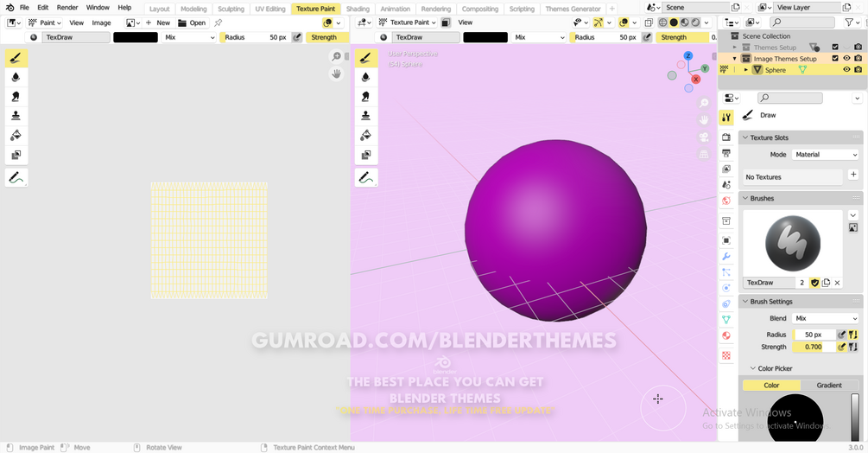This screenshot has height=453, width=868.
Task: Switch to the Shading workspace tab
Action: (358, 9)
